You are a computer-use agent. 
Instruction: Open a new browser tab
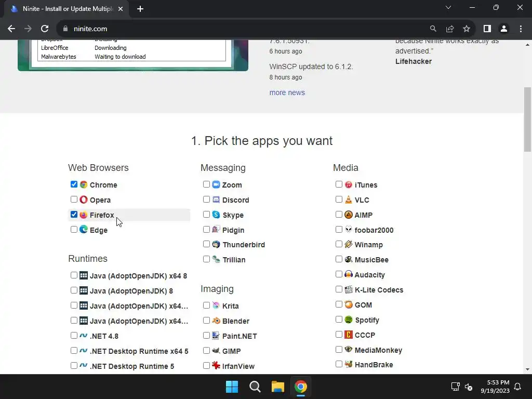(140, 9)
